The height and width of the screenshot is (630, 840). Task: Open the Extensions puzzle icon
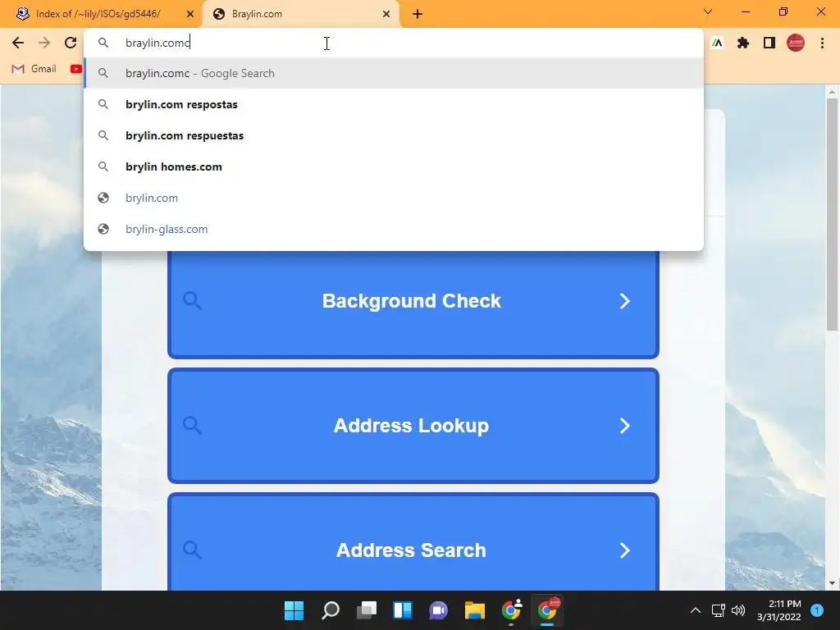pos(743,43)
